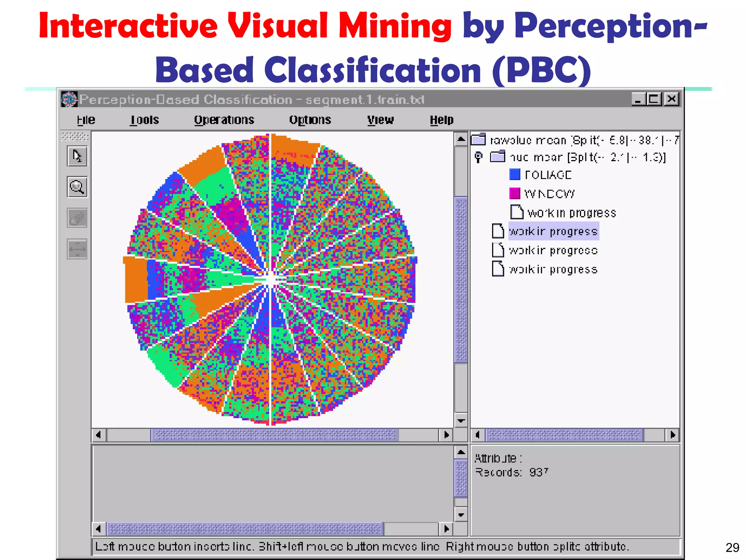Click the blue FOLIAGE color swatch
747x560 pixels.
(515, 174)
